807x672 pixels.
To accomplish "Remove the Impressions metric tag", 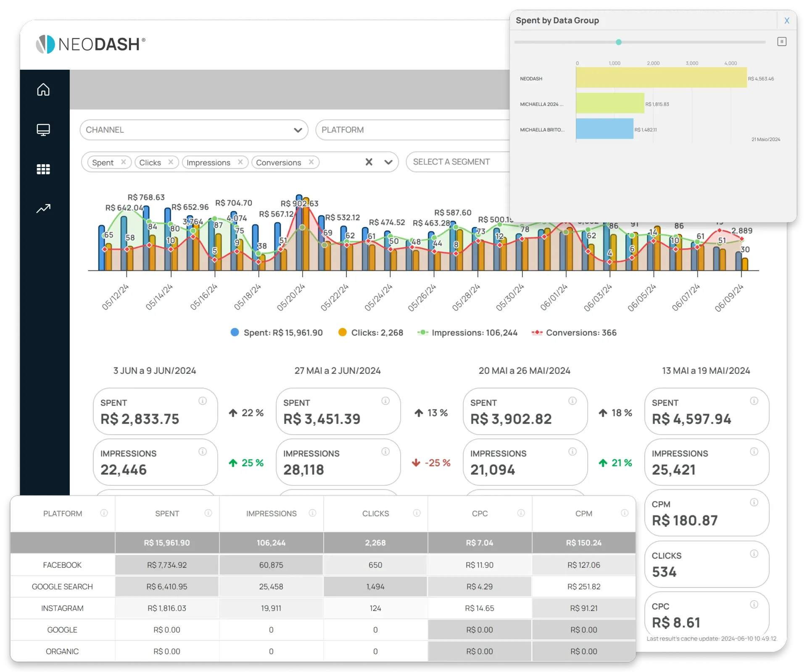I will (240, 162).
